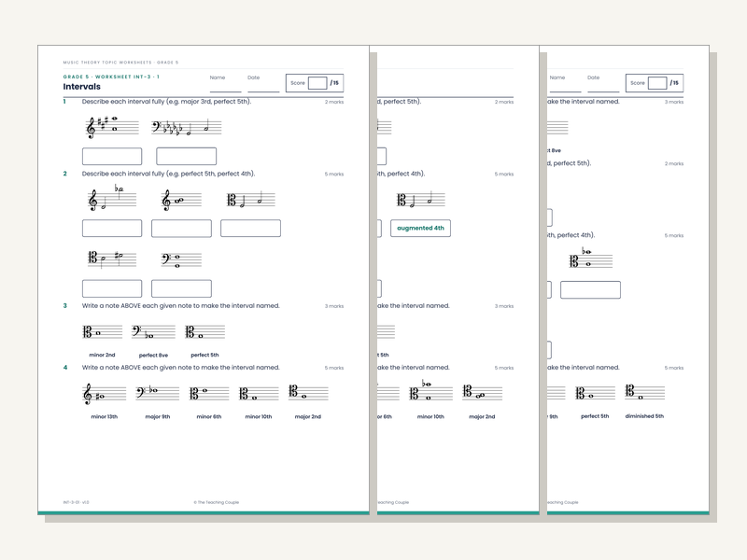This screenshot has height=560, width=747.
Task: Click the front-page answer box under the alto-clef sharp-note interval
Action: pos(112,288)
